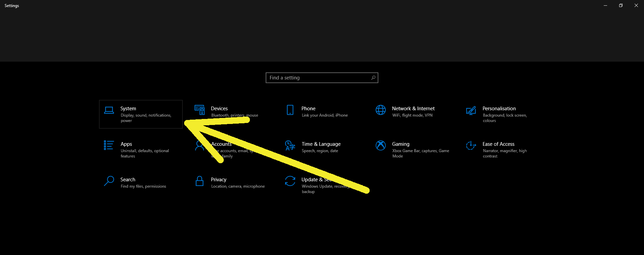The width and height of the screenshot is (644, 255).
Task: Open the System settings title link
Action: (128, 109)
